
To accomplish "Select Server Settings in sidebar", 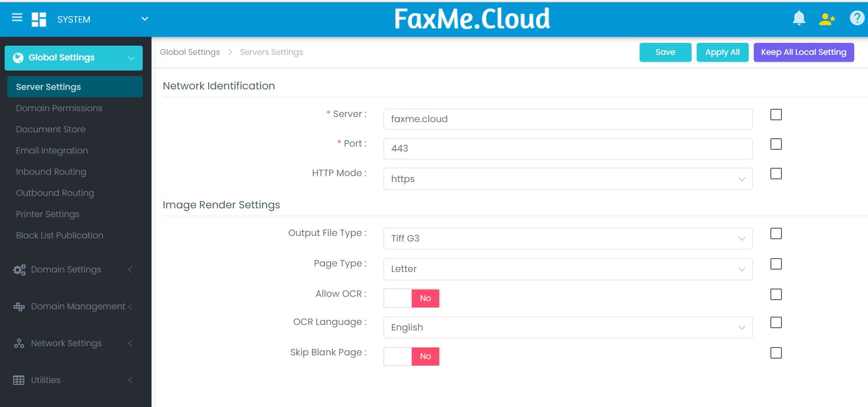I will click(x=75, y=87).
